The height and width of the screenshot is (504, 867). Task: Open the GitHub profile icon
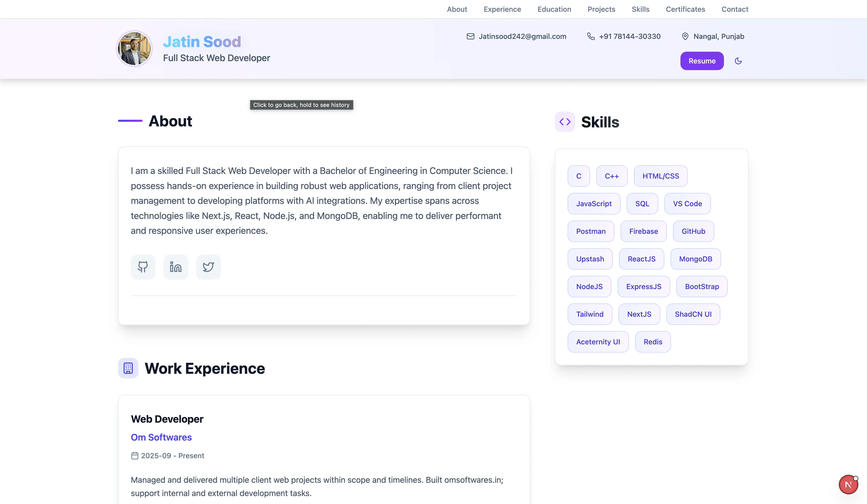click(143, 267)
